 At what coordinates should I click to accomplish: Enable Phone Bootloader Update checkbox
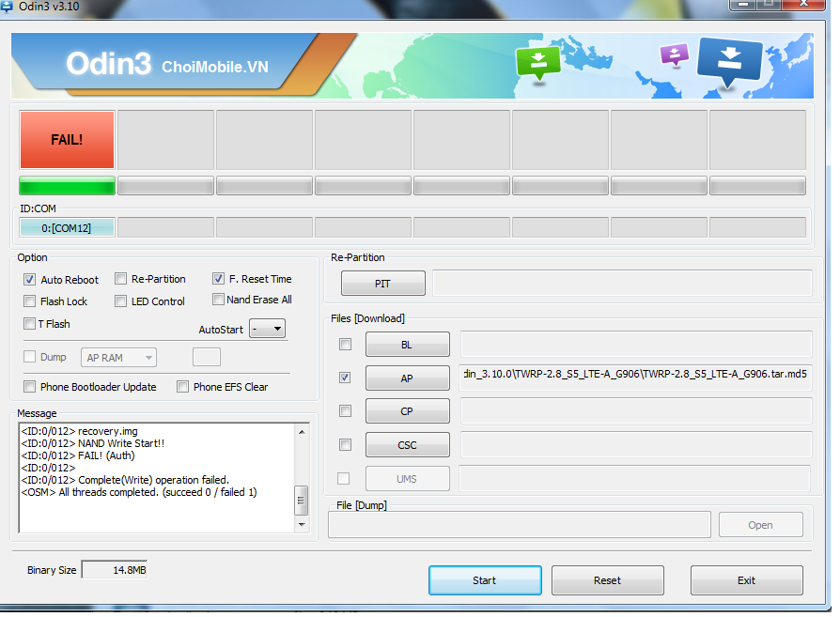tap(29, 387)
